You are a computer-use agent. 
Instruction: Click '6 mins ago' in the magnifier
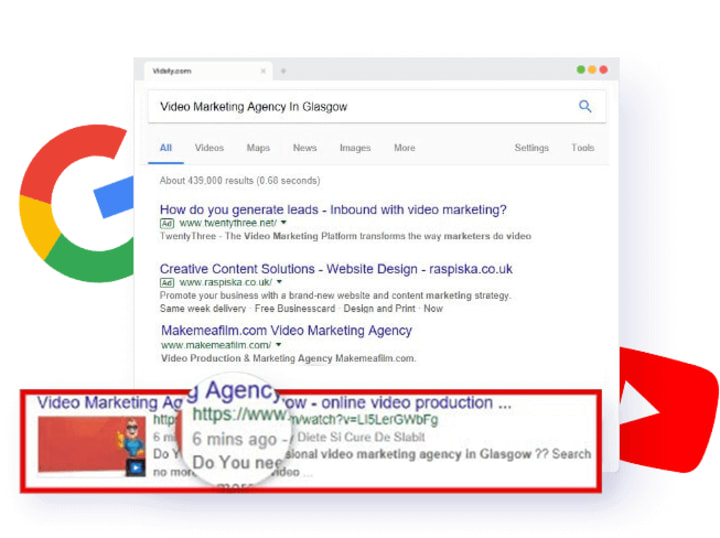(x=234, y=439)
